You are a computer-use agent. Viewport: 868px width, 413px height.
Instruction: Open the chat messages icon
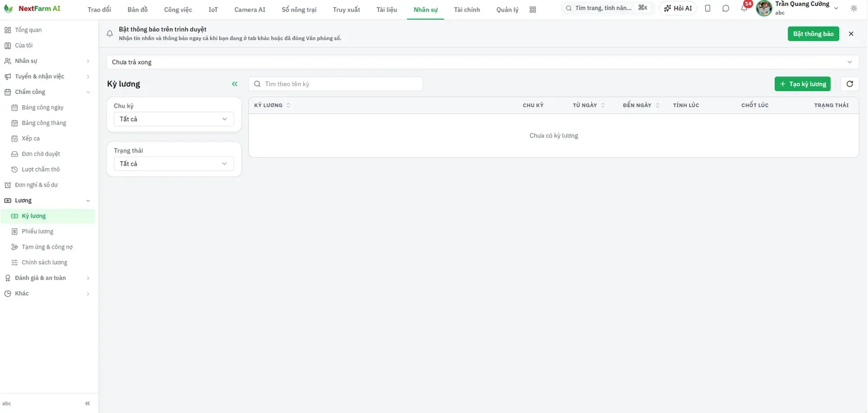pyautogui.click(x=726, y=9)
